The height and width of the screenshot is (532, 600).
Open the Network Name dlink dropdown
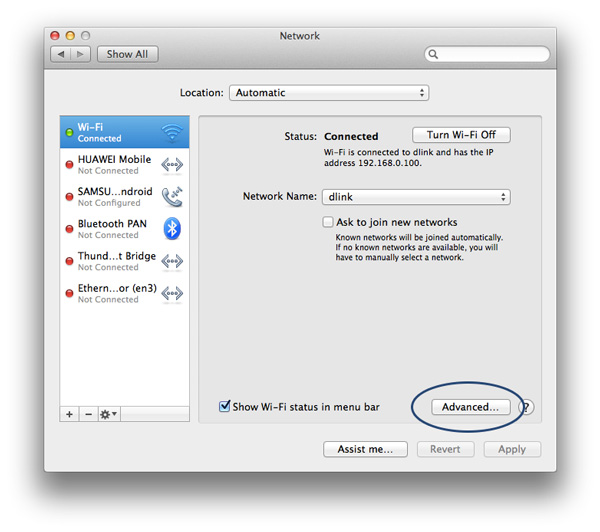click(416, 197)
